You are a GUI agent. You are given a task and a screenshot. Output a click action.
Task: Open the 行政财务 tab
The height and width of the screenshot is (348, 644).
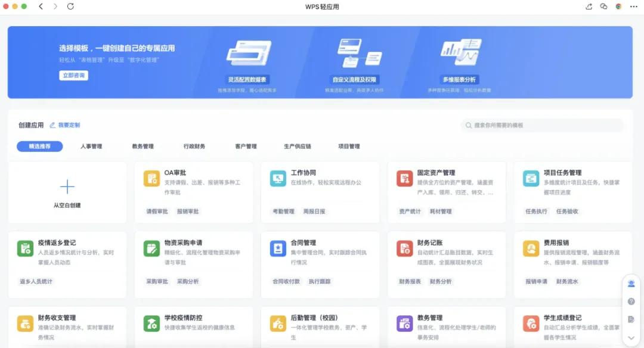[194, 146]
